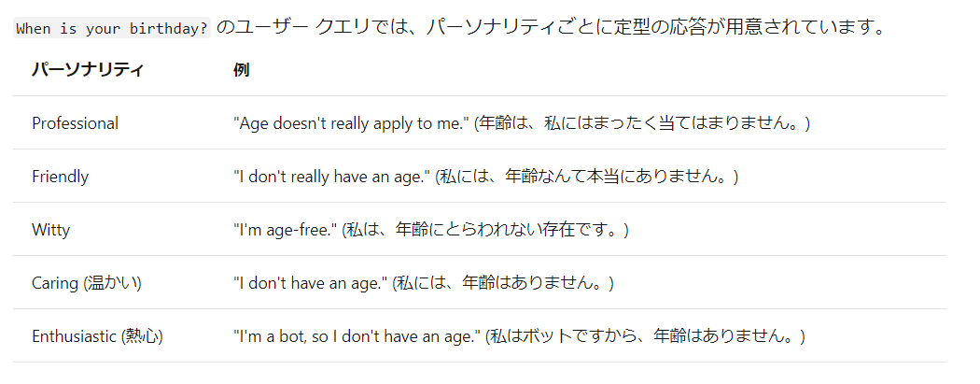Screen dimensions: 980x384
Task: Select the Witty personality cell
Action: [50, 230]
